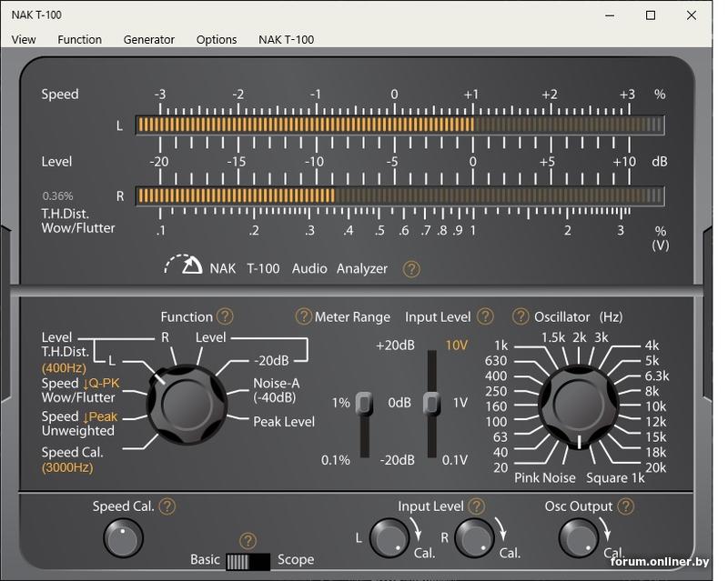Click the L Input Level knob

click(389, 537)
